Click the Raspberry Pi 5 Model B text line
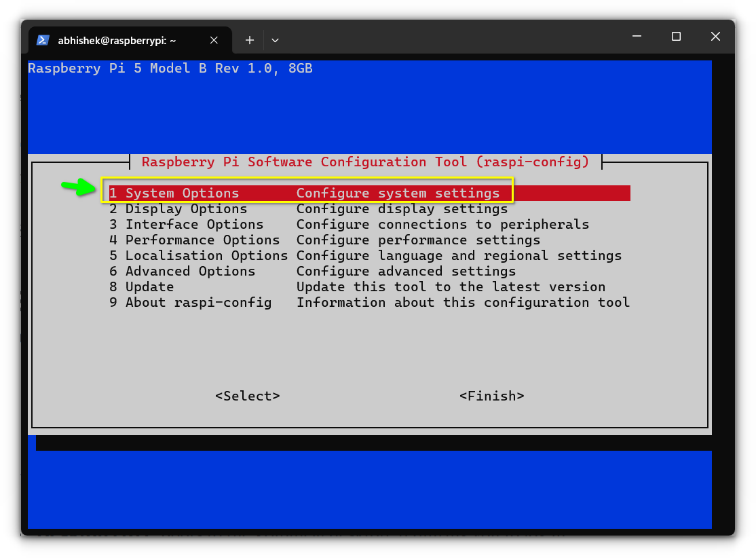 [170, 68]
